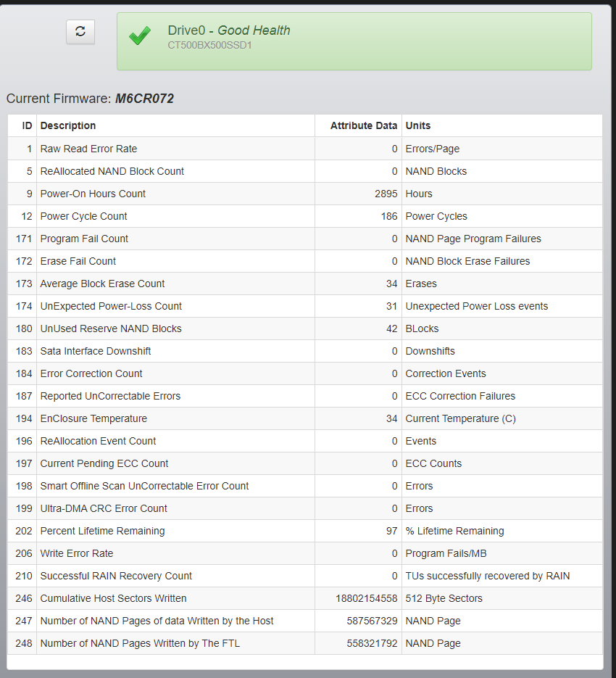The height and width of the screenshot is (678, 616).
Task: Click the green checkmark health icon
Action: 140,36
